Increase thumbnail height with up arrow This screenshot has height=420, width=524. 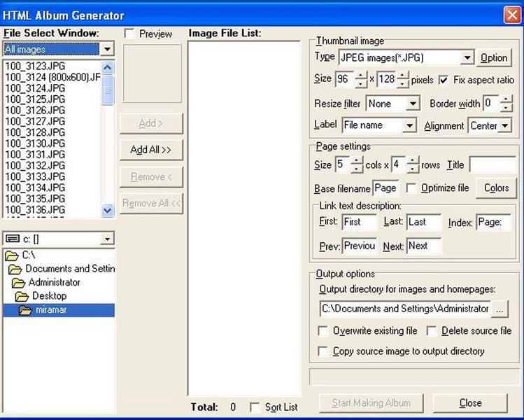(x=403, y=76)
